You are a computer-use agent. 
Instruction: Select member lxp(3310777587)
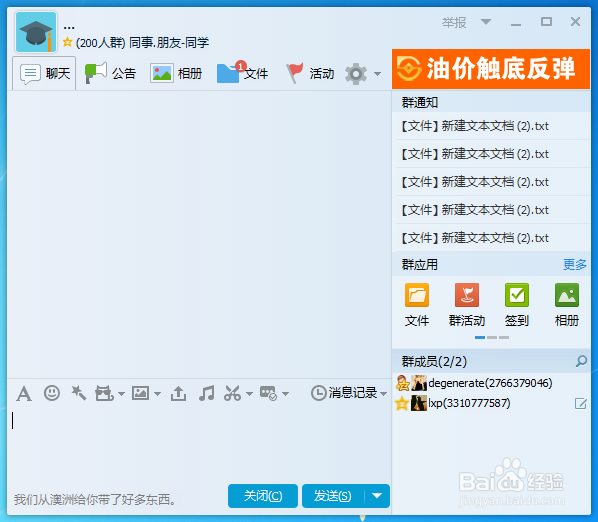click(491, 403)
